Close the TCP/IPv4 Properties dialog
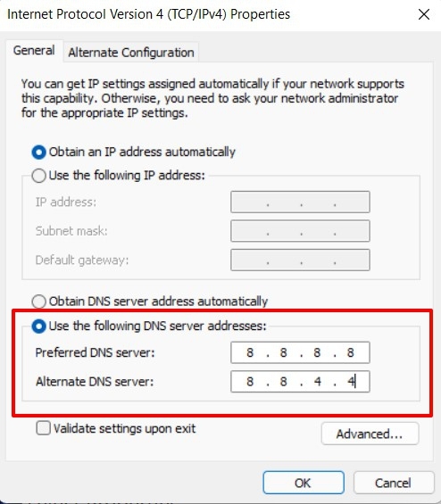Screen dimensions: 441x504 click(x=424, y=14)
